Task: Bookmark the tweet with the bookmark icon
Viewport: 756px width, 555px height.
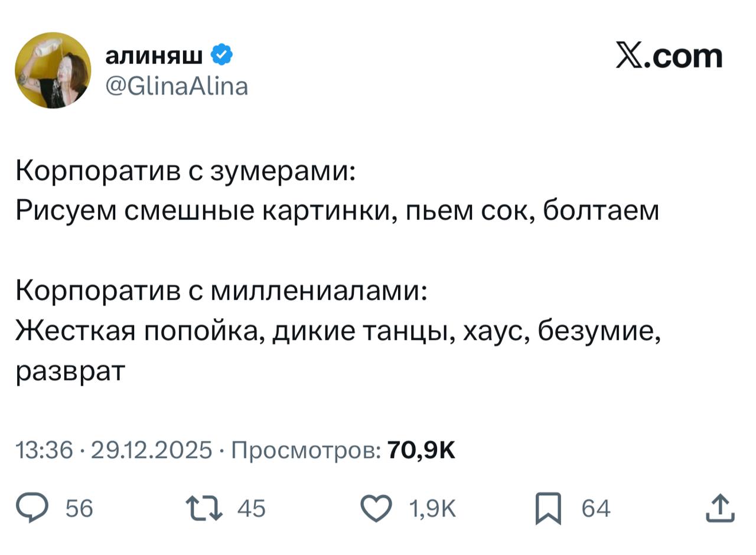Action: click(x=548, y=509)
